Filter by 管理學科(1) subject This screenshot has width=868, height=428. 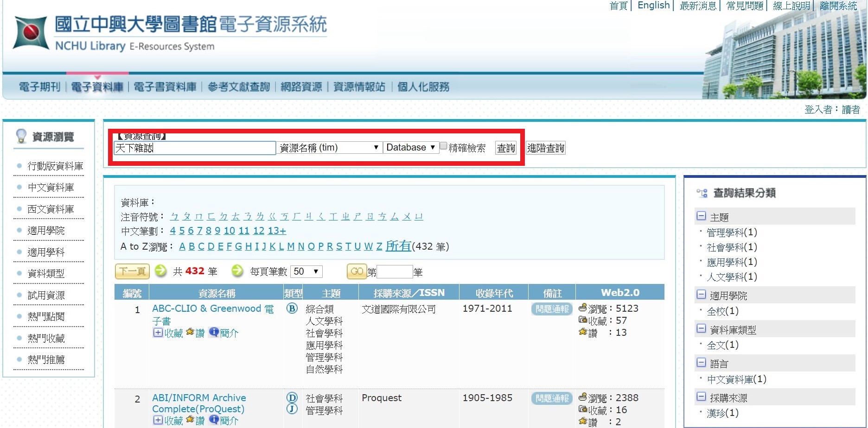click(x=732, y=232)
